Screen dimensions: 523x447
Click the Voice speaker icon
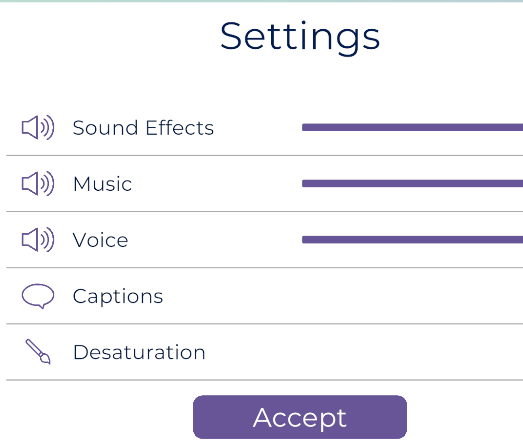38,240
